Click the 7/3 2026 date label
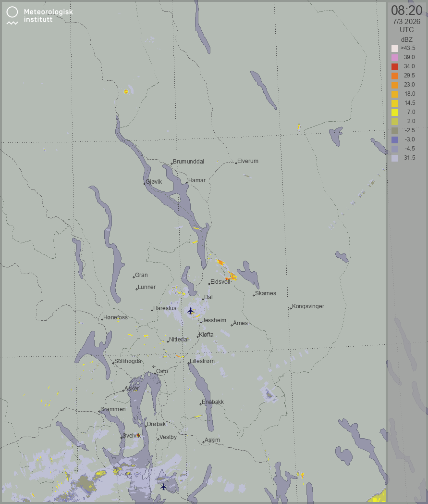The image size is (428, 504). [x=406, y=22]
